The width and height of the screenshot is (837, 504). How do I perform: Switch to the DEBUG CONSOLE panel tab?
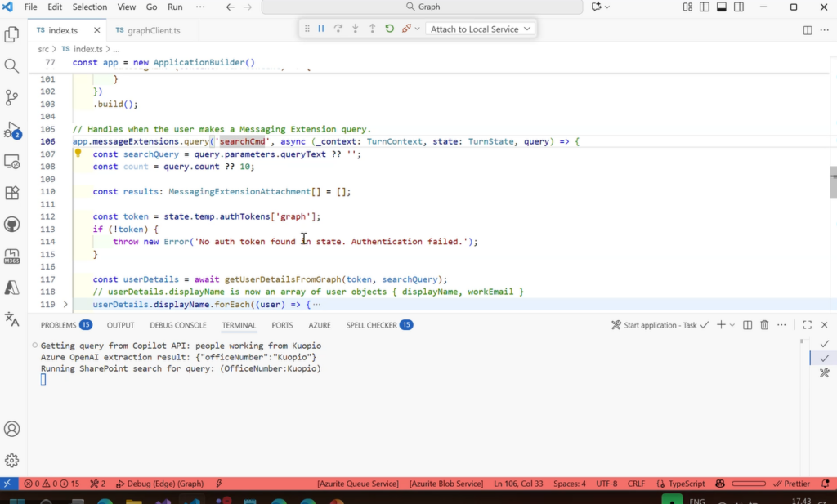point(177,325)
